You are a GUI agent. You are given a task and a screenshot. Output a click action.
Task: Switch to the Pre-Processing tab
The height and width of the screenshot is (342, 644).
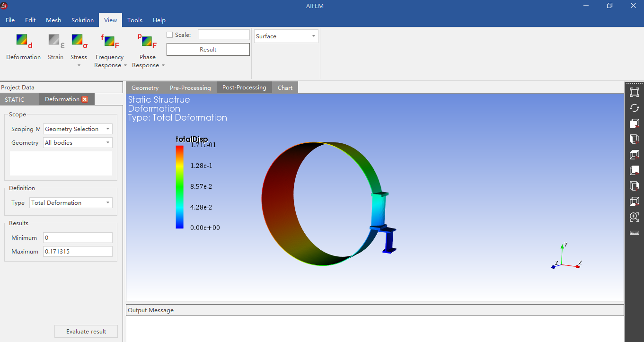pos(190,88)
